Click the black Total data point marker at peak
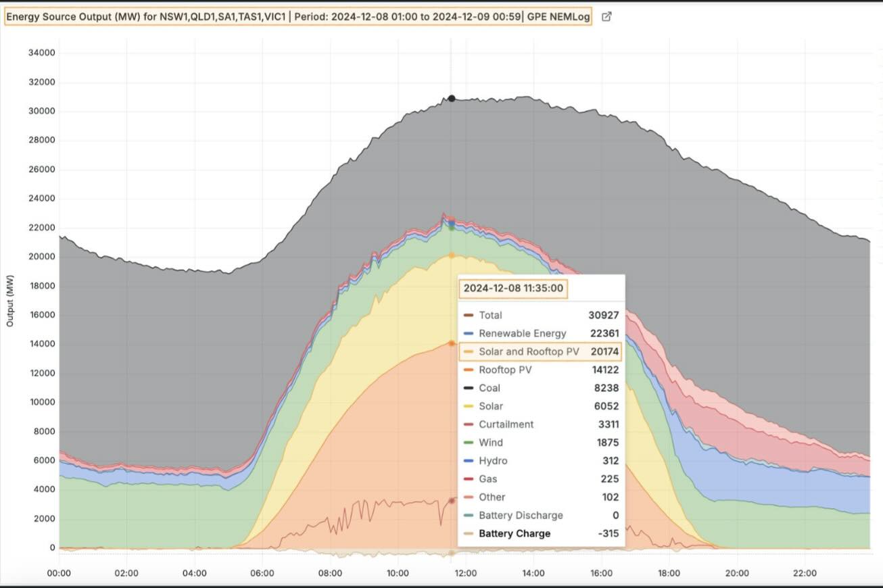 pyautogui.click(x=452, y=99)
